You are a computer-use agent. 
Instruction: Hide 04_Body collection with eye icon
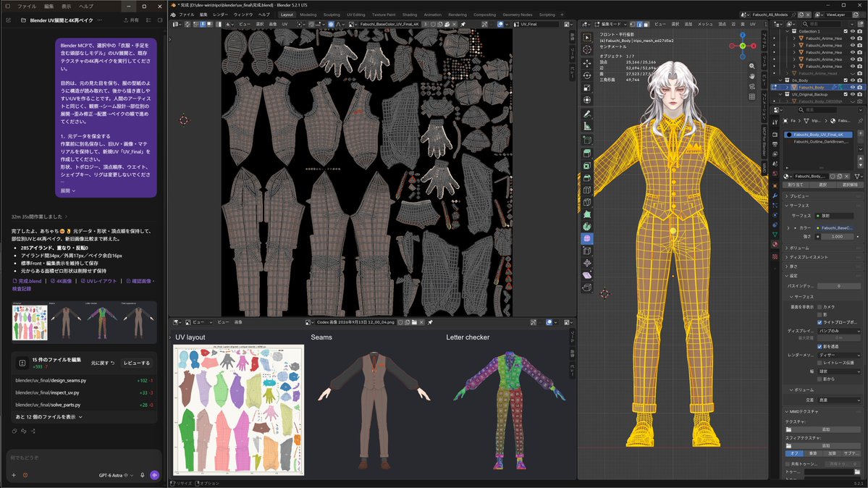853,80
